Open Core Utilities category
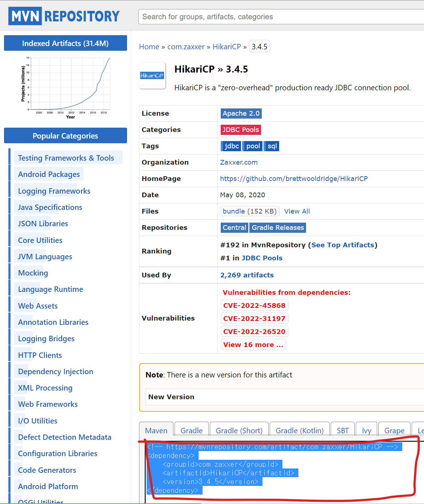Screen dimensions: 424x504 click(x=40, y=240)
